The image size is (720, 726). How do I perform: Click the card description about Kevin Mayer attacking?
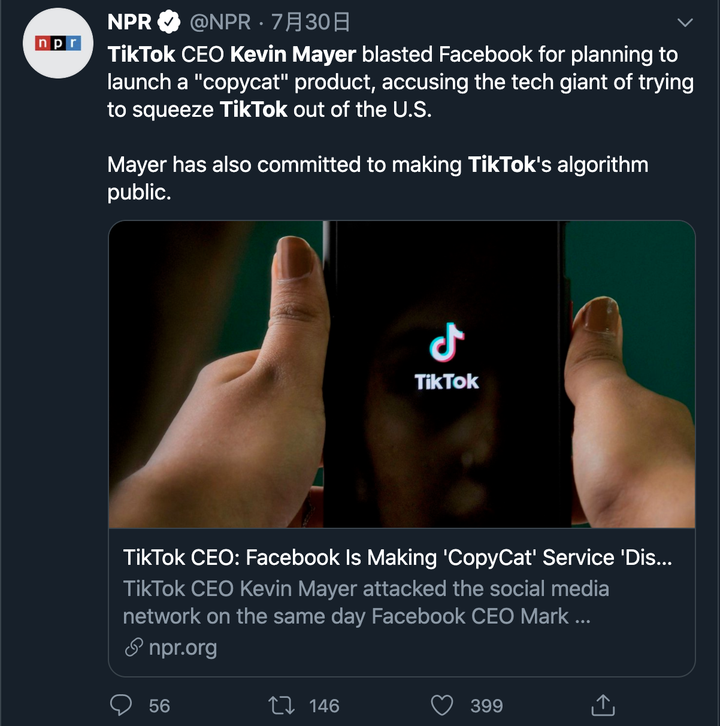[365, 602]
